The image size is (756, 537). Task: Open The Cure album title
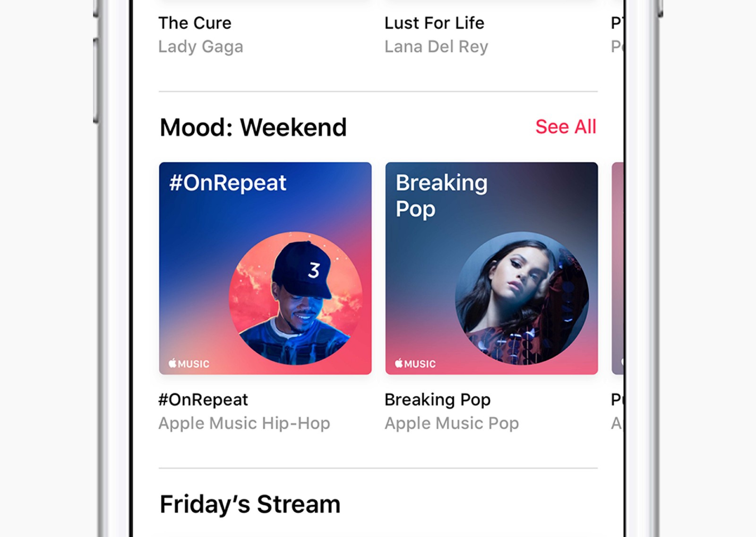tap(195, 23)
